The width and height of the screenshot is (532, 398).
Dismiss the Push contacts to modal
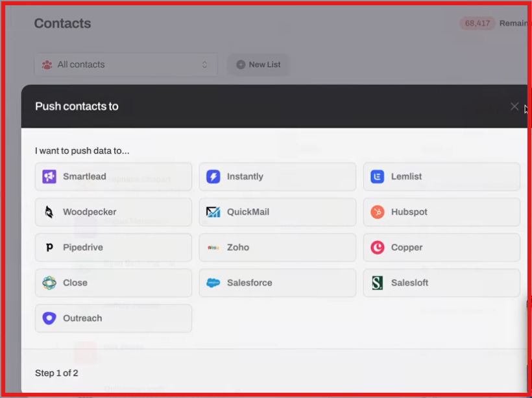click(x=514, y=106)
